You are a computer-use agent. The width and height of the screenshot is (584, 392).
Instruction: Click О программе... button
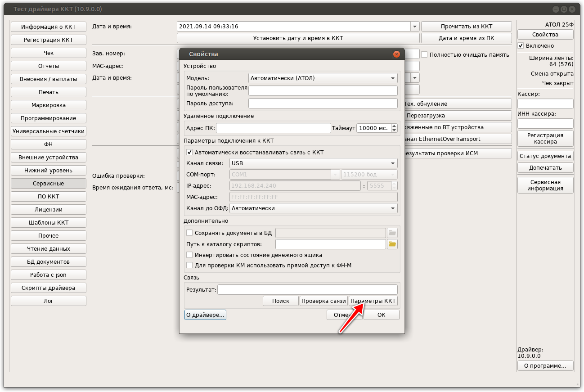pyautogui.click(x=545, y=365)
